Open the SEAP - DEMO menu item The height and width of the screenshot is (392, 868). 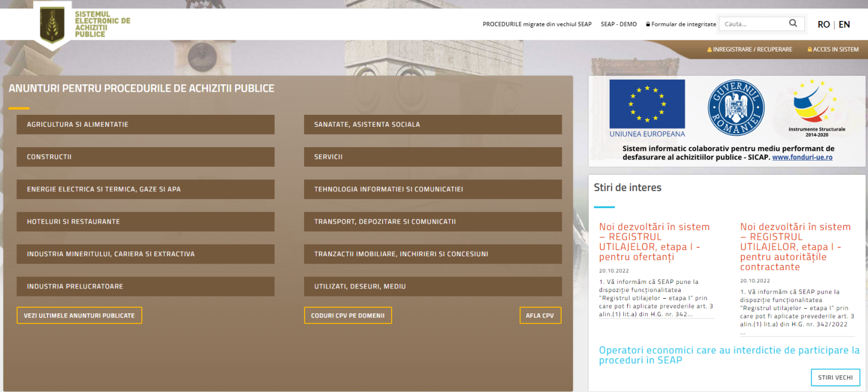[x=619, y=24]
